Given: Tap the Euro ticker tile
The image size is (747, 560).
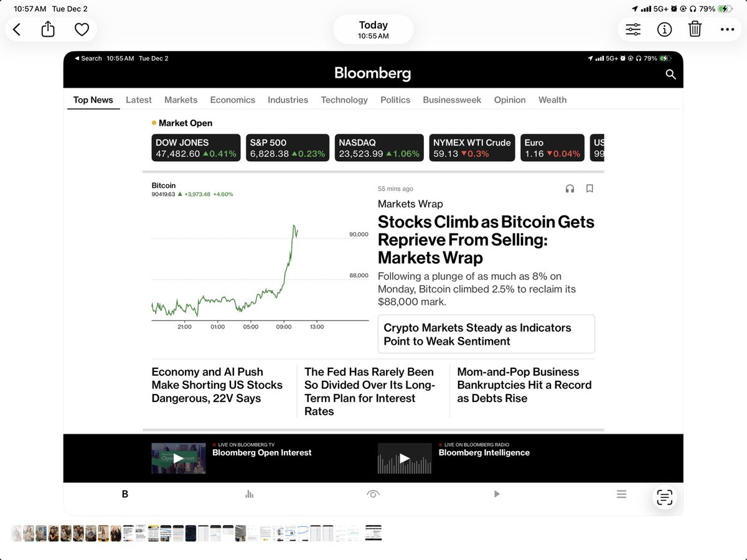Looking at the screenshot, I should [552, 148].
